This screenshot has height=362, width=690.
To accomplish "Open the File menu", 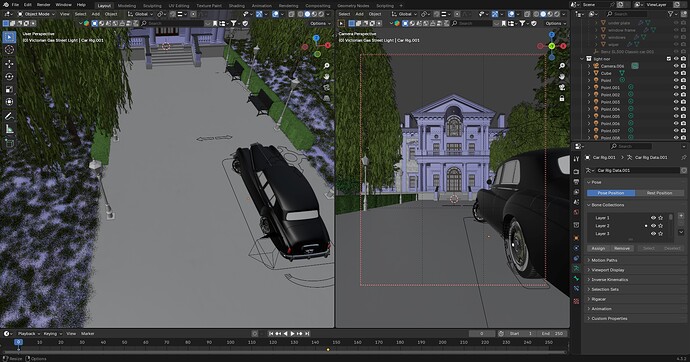I will pos(15,5).
